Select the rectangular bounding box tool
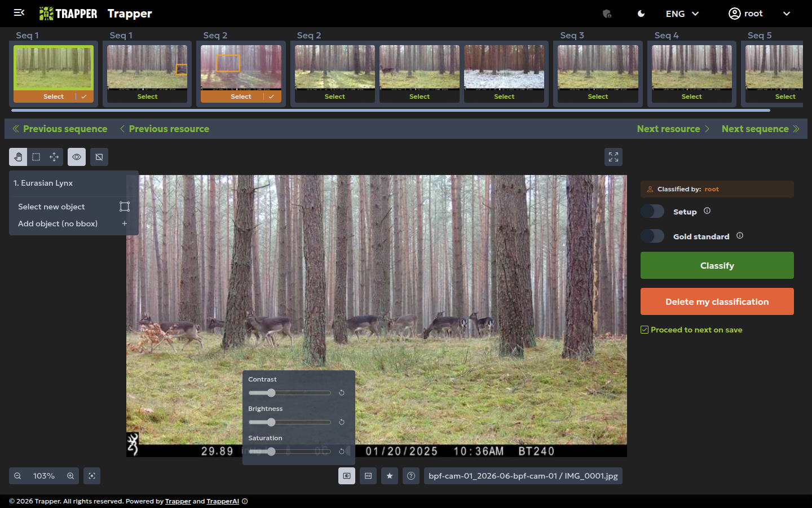The width and height of the screenshot is (812, 508). pyautogui.click(x=36, y=157)
